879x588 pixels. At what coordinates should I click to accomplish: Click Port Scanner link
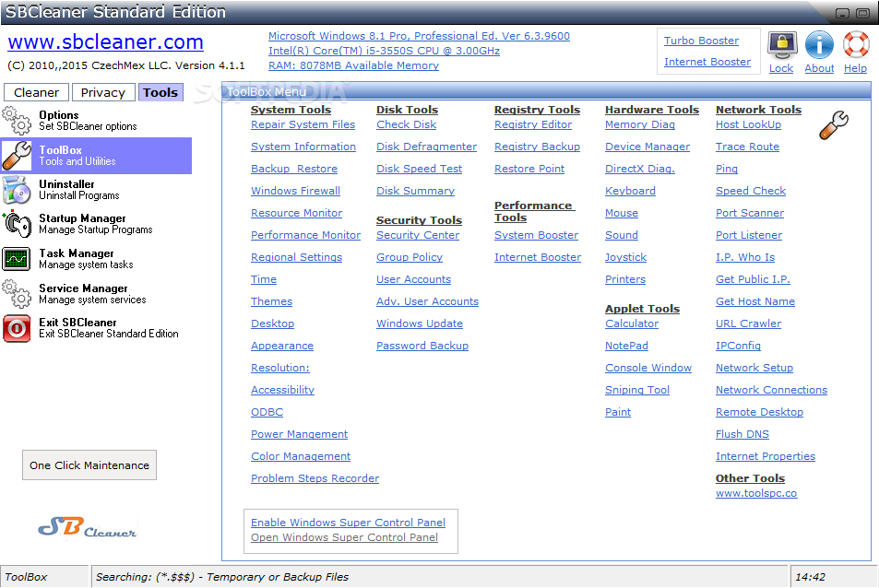(x=750, y=213)
